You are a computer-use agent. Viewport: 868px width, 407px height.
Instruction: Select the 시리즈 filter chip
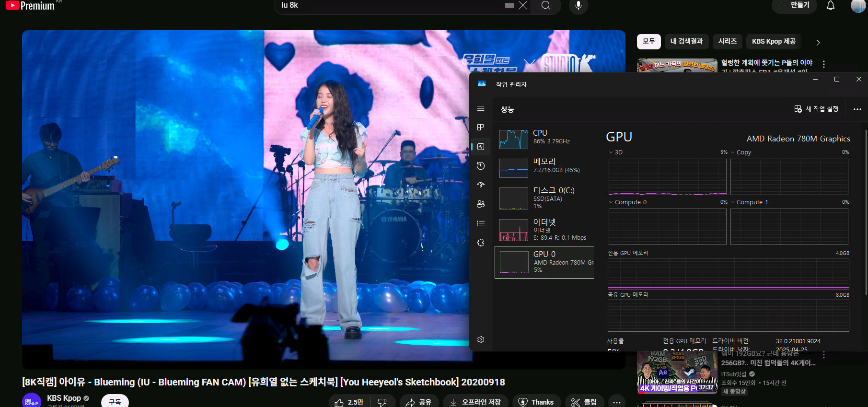(x=727, y=42)
